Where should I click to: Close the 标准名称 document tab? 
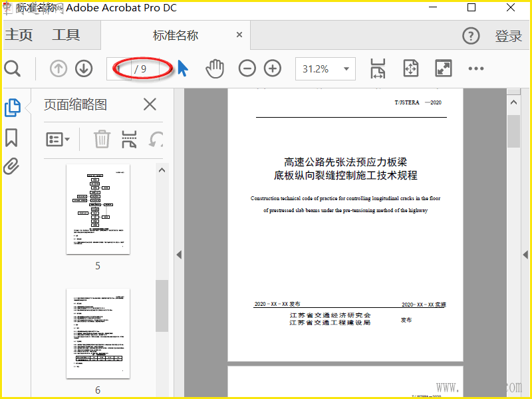(x=239, y=35)
